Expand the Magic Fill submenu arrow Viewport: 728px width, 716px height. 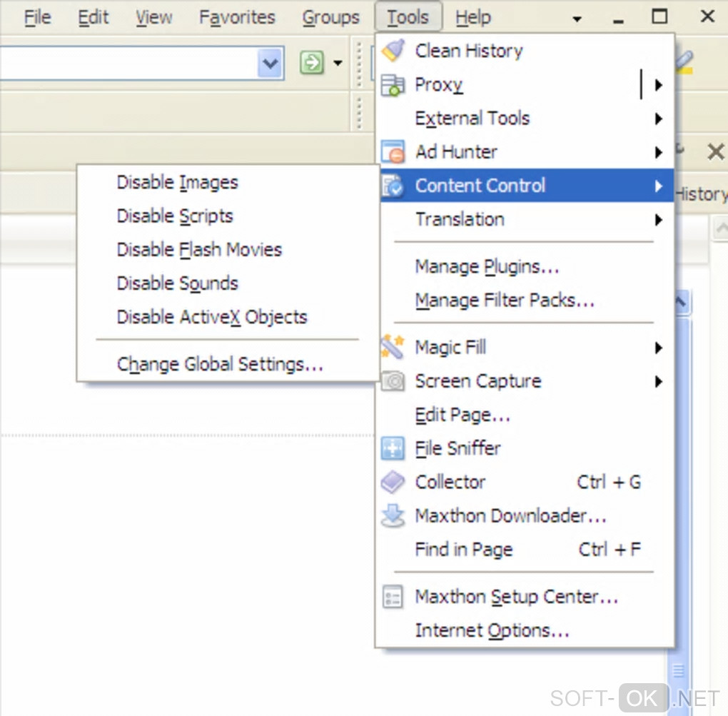pos(658,348)
